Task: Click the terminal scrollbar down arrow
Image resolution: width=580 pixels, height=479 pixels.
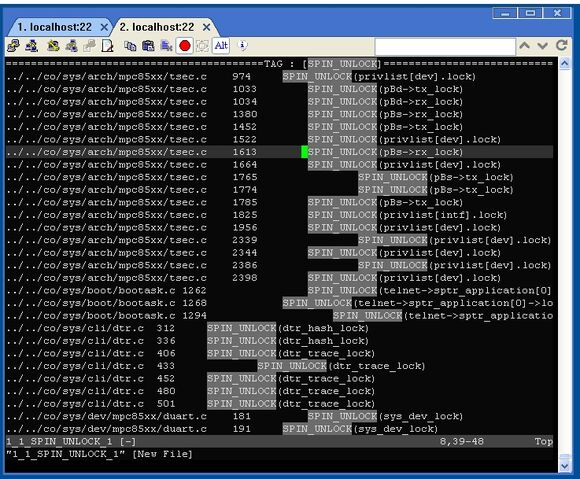Action: 564,466
